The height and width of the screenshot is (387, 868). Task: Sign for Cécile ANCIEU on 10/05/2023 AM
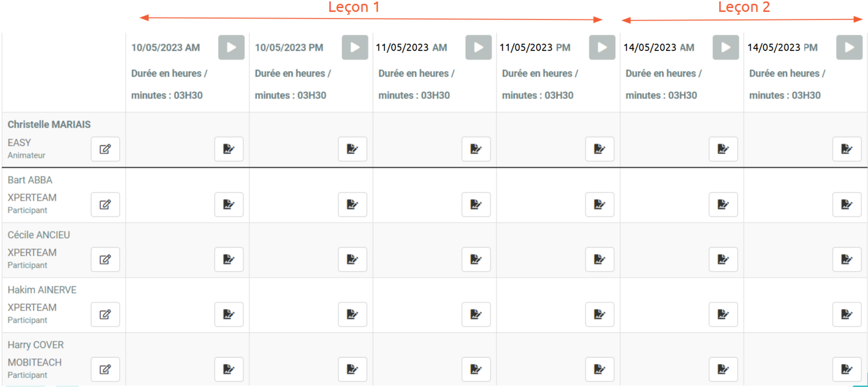(x=229, y=259)
